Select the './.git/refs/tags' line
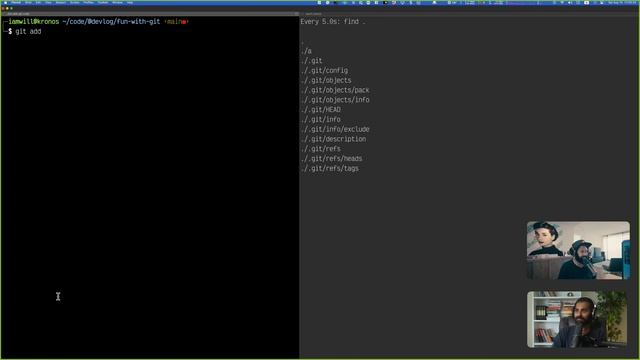Screen dimensions: 640x360 point(330,169)
